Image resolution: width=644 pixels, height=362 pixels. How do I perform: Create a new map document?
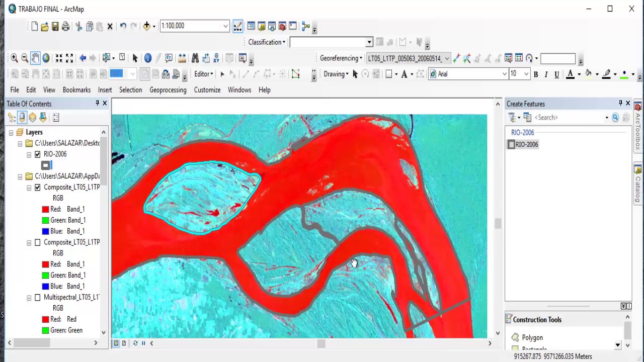tap(34, 26)
